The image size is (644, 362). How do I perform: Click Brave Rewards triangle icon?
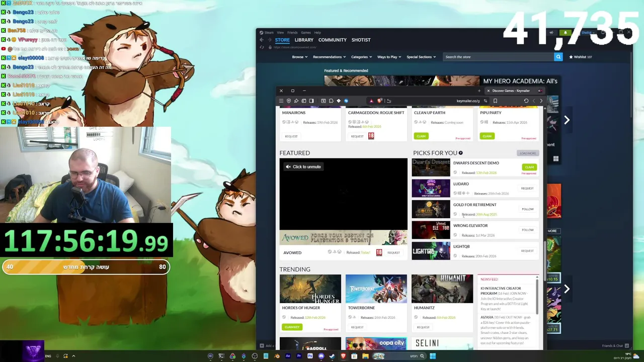pyautogui.click(x=371, y=101)
